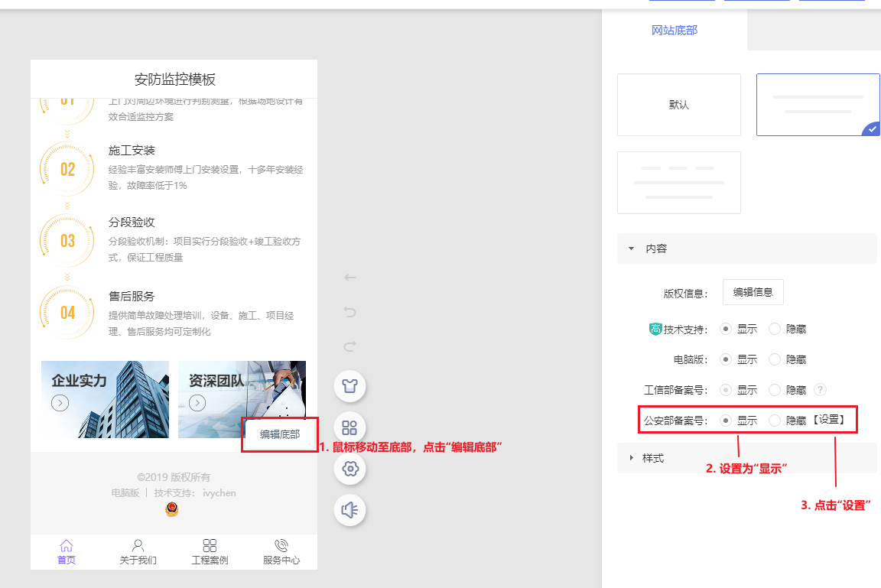
Task: Set 公安部备案号 to 显示
Action: (726, 420)
